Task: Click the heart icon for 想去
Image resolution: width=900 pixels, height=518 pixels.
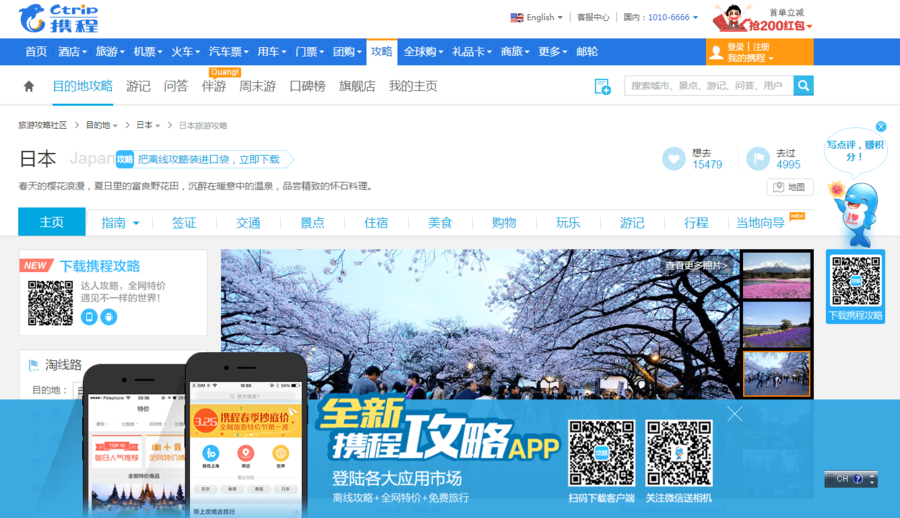Action: tap(674, 158)
